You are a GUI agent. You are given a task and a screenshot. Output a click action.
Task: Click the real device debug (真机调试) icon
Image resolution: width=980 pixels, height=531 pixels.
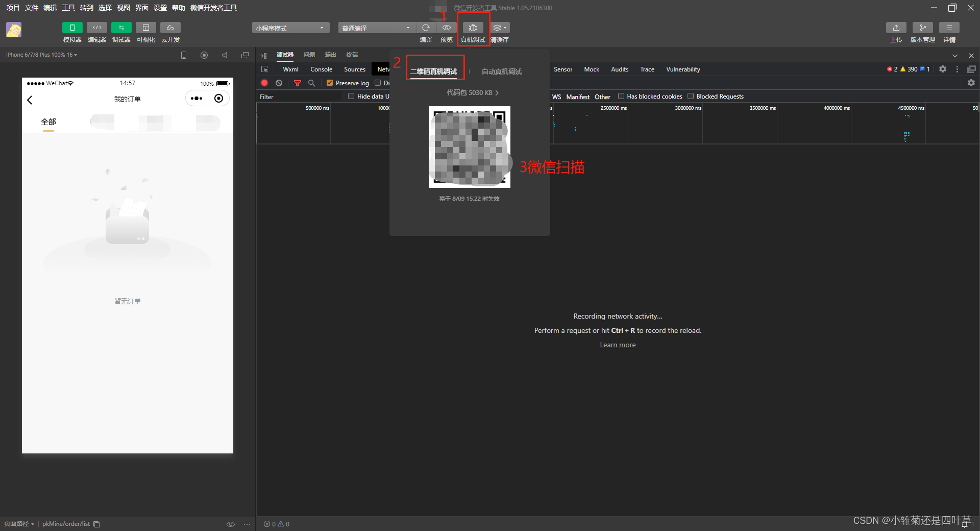[x=473, y=28]
